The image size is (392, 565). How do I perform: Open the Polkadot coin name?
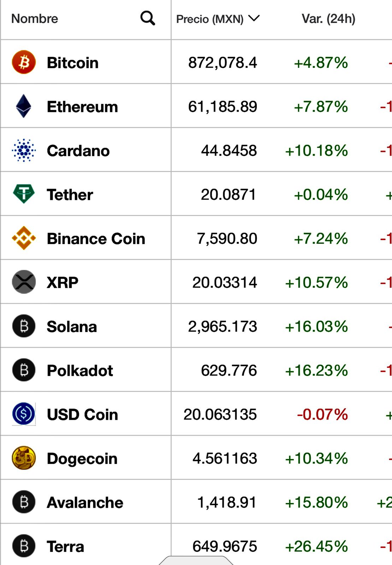(x=80, y=370)
